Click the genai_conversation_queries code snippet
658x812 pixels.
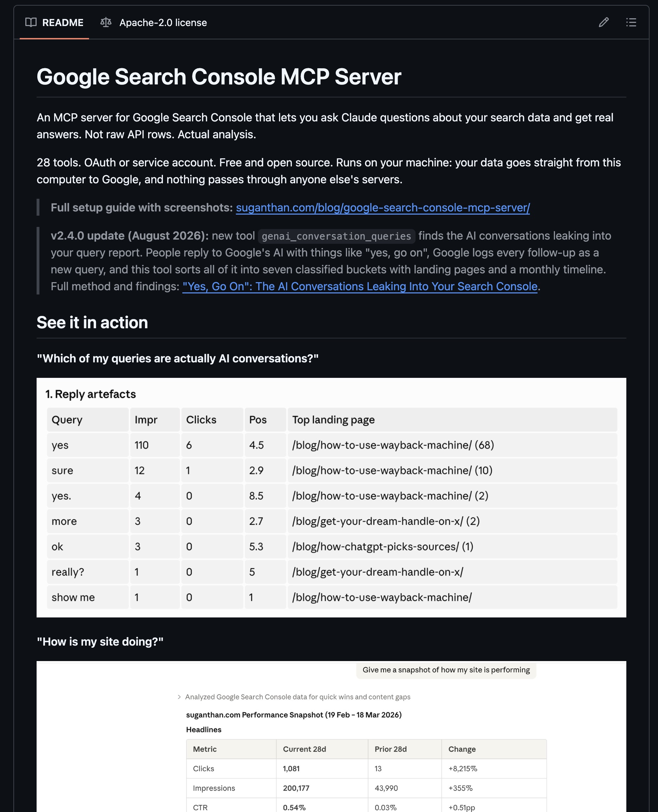[336, 236]
